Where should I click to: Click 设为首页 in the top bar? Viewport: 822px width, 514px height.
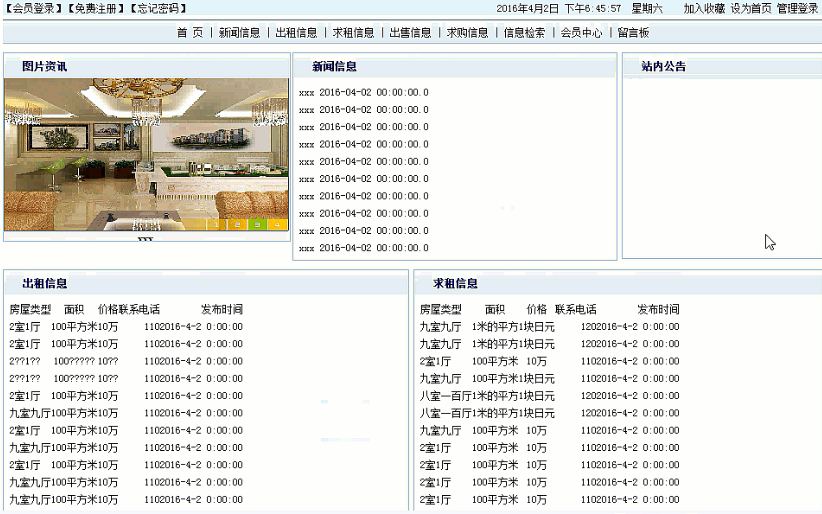tap(751, 8)
